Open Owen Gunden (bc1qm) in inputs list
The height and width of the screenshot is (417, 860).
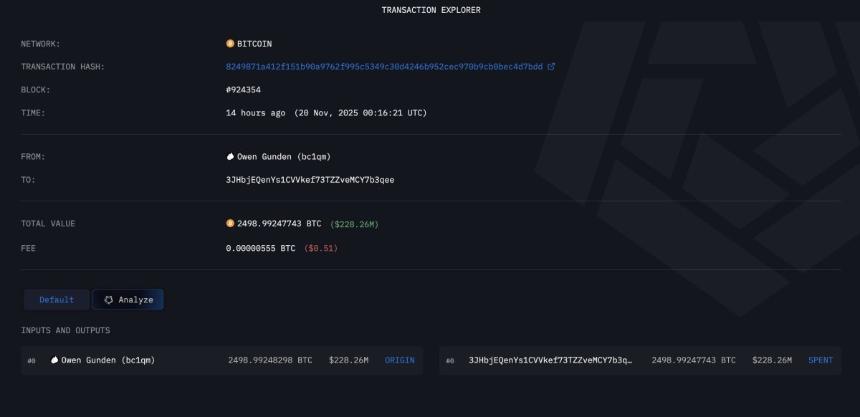[x=108, y=360]
